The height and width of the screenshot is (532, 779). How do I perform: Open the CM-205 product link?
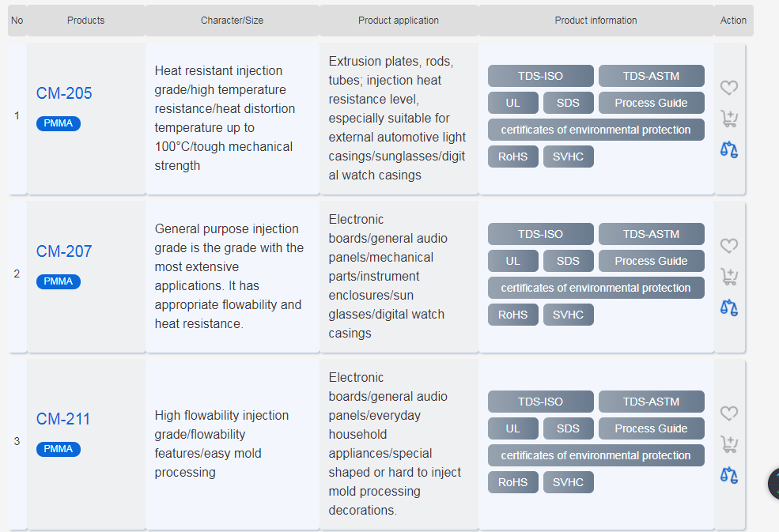pyautogui.click(x=64, y=93)
